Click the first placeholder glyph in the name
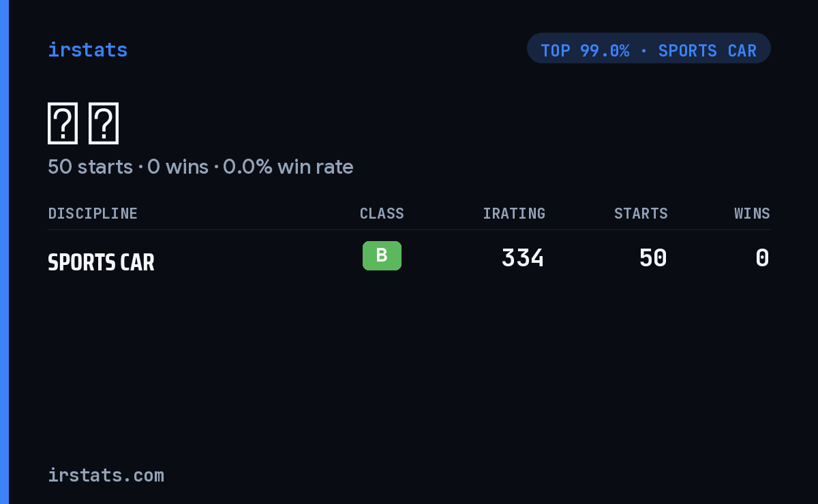The image size is (818, 504). 63,123
